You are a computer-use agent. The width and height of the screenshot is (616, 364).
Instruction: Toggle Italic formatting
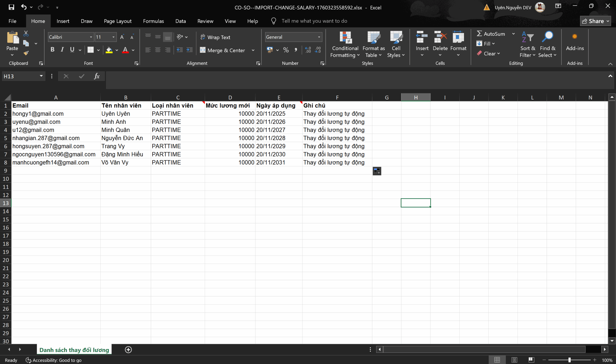pos(62,50)
